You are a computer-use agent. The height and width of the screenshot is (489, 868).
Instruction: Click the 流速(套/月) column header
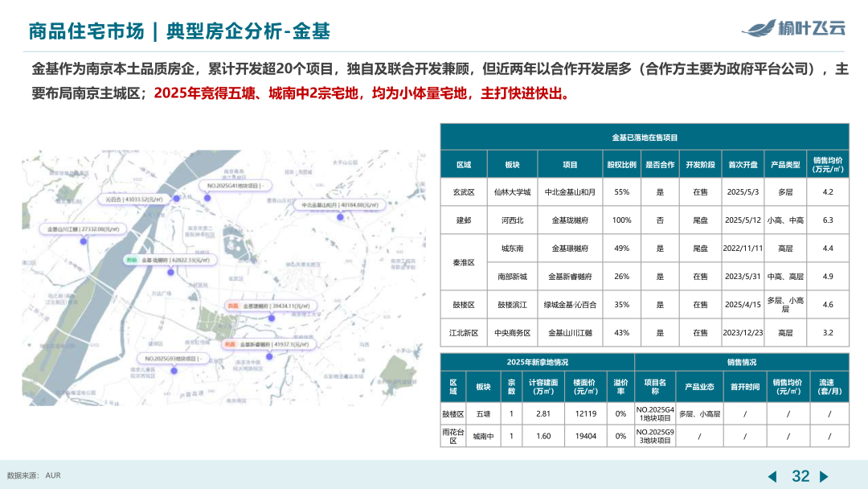829,387
